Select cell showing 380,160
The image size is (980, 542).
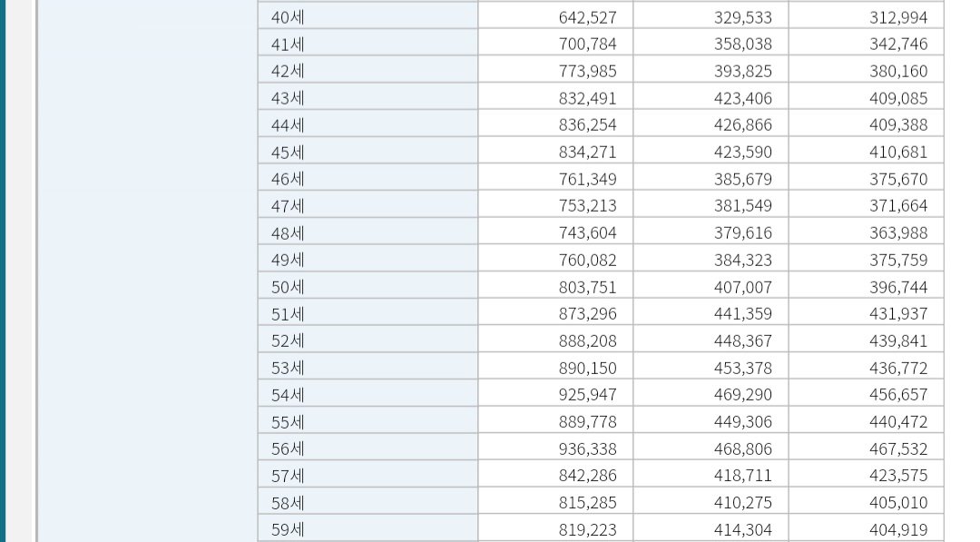[x=867, y=71]
